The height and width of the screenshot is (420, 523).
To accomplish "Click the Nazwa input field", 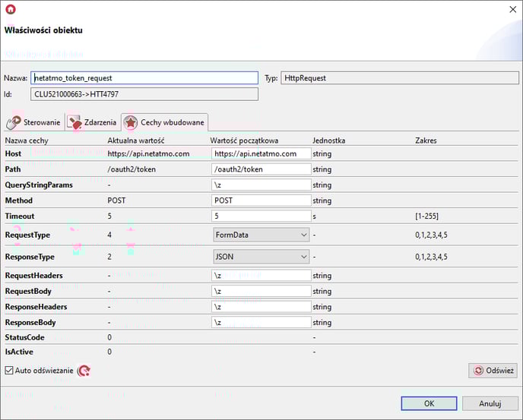I will coord(144,78).
